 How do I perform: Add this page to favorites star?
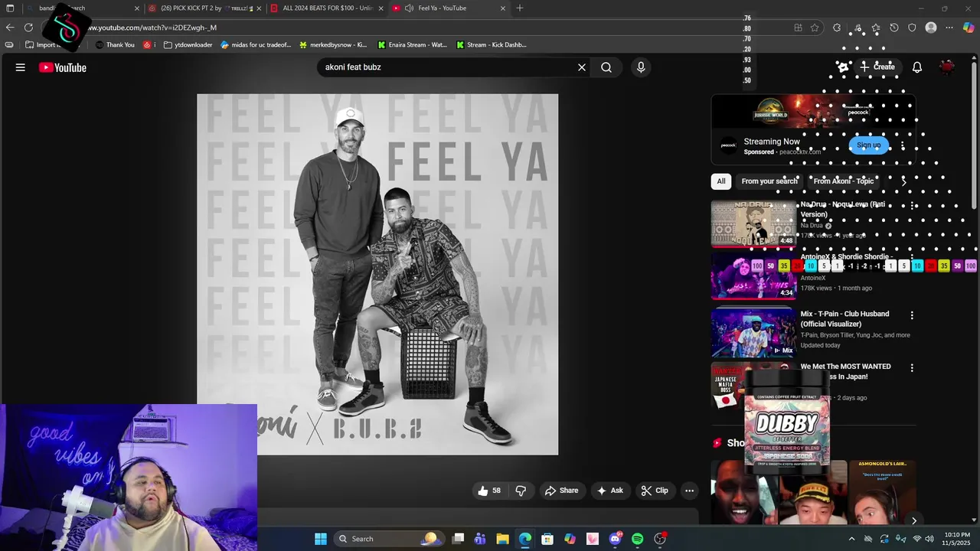pyautogui.click(x=815, y=28)
